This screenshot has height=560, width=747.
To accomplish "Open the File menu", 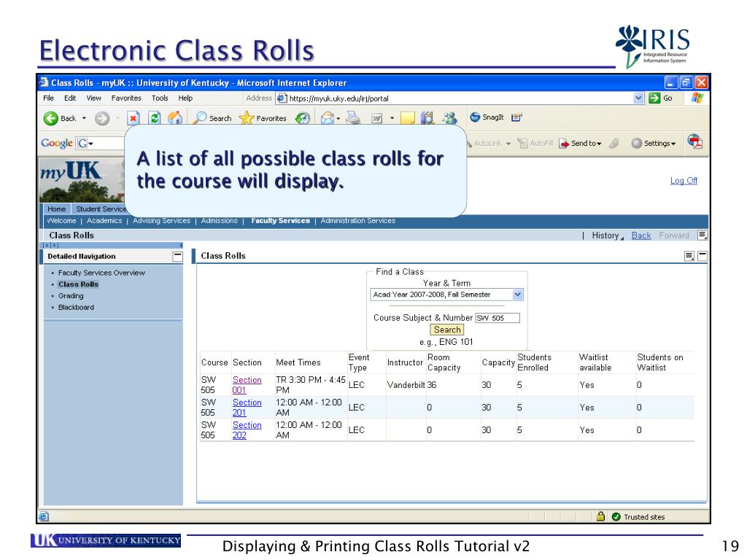I will [49, 98].
